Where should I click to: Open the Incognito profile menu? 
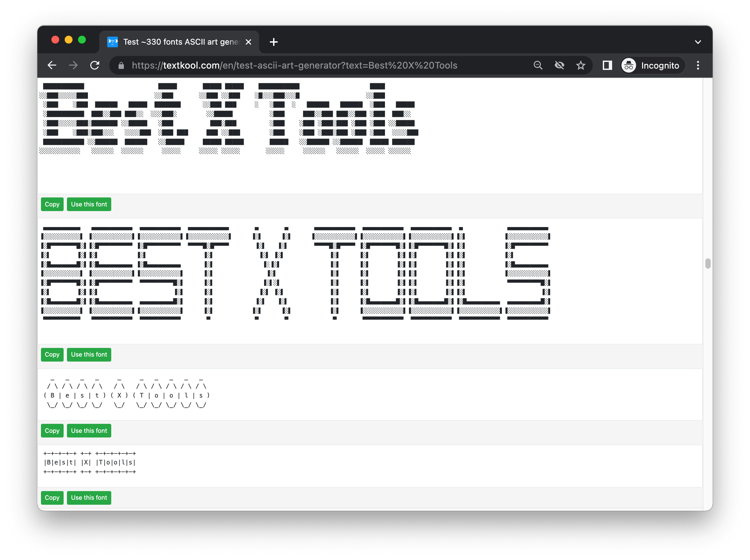point(652,66)
